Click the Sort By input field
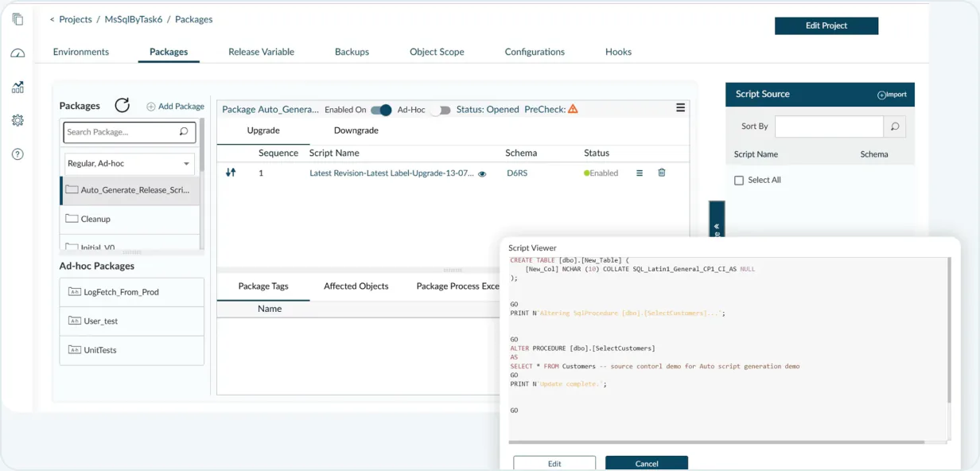This screenshot has width=980, height=471. (829, 127)
